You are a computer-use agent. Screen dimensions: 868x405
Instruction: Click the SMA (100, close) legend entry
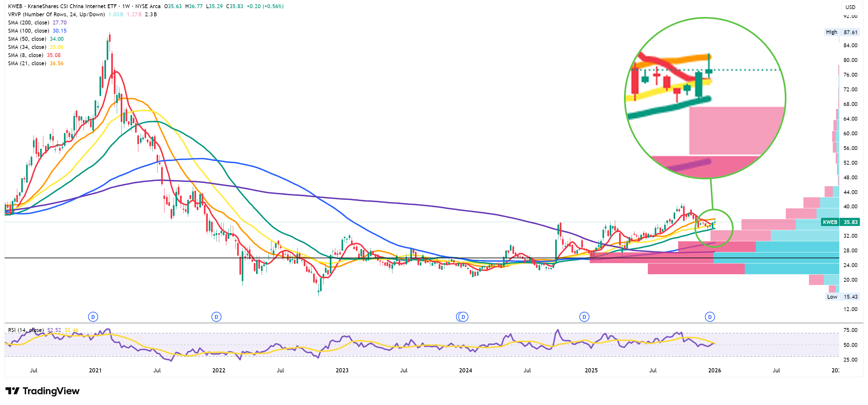(28, 31)
